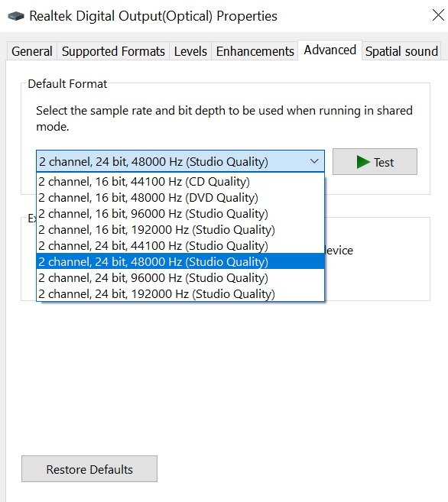Switch to the General tab
The height and width of the screenshot is (502, 448).
tap(31, 51)
